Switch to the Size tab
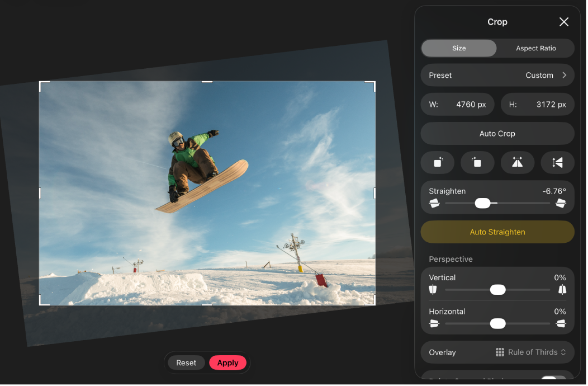 [x=459, y=48]
